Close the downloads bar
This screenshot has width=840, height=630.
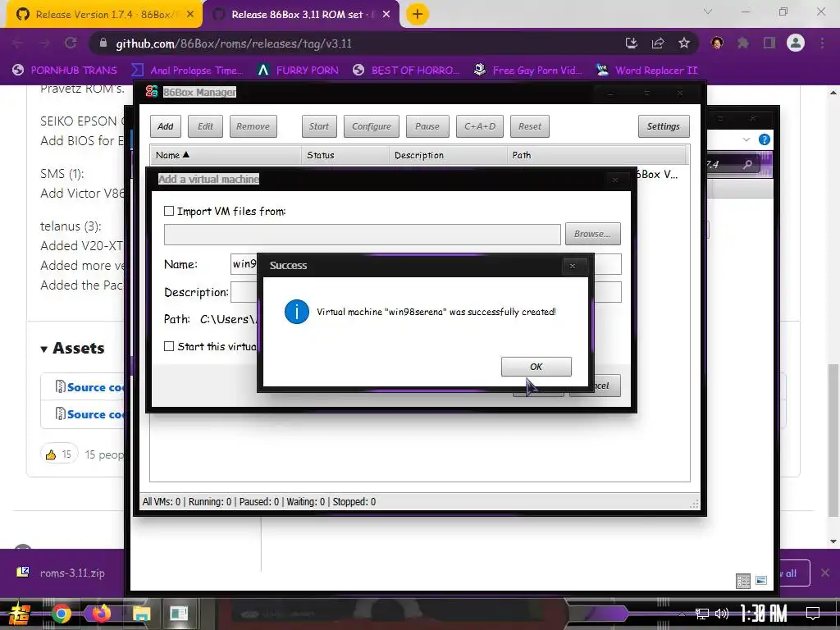pos(825,573)
